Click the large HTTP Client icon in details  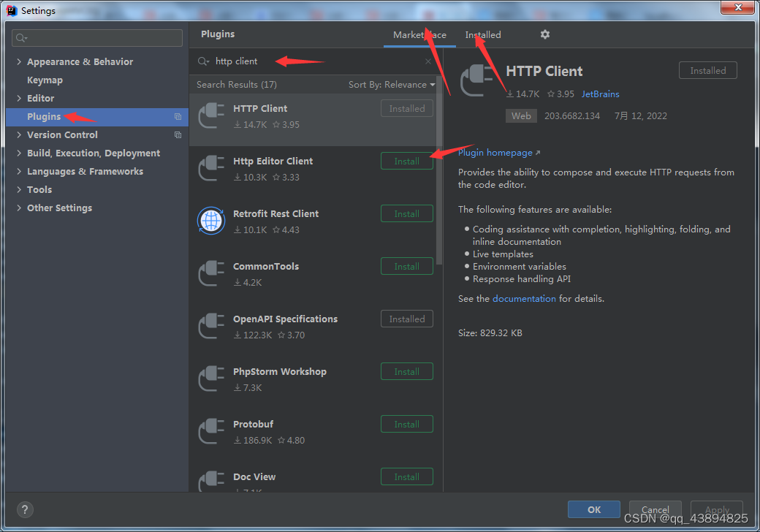tap(478, 80)
